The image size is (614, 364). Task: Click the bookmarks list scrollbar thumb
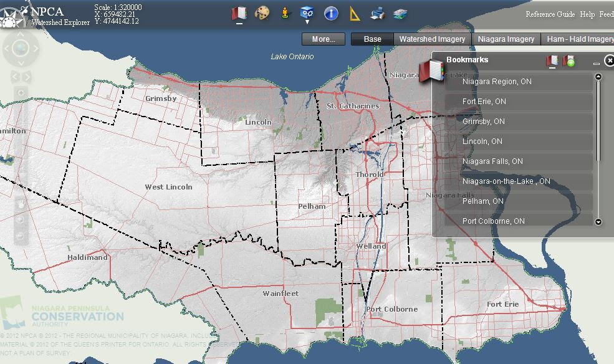tap(598, 120)
